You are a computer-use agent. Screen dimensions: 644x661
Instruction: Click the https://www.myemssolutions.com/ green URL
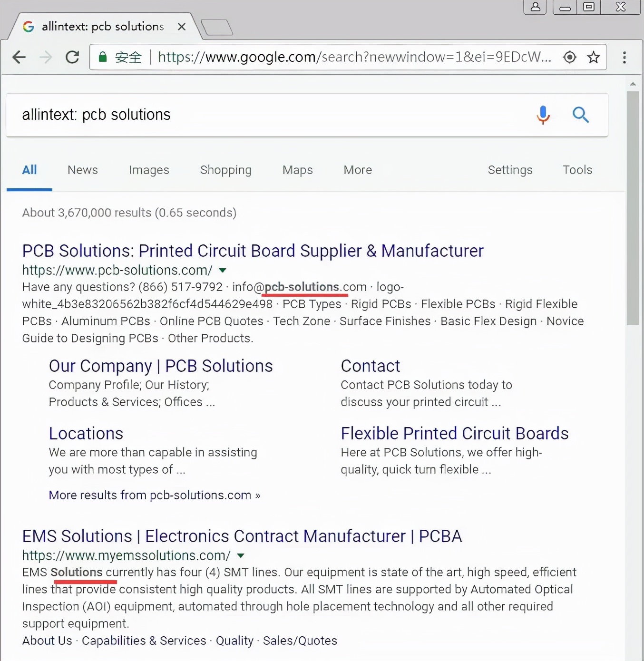tap(126, 555)
